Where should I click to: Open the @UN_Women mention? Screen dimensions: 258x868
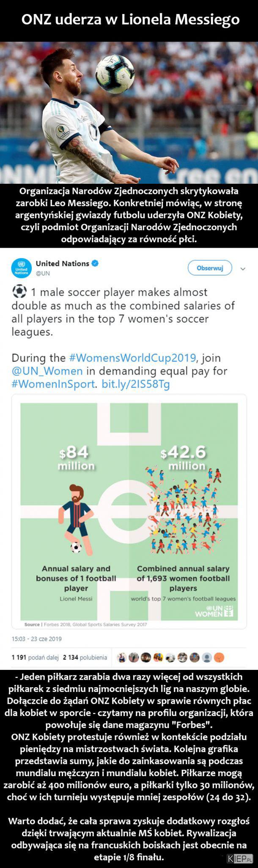47,371
